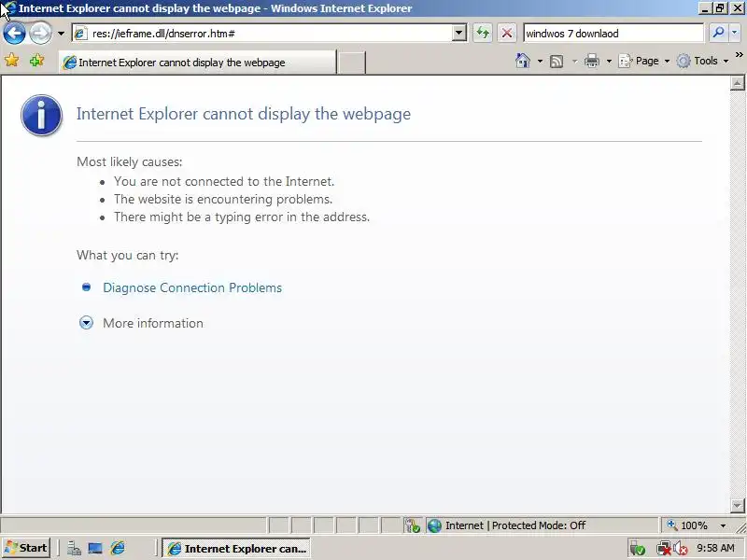Click the IE icon in title bar
747x560 pixels.
click(9, 8)
